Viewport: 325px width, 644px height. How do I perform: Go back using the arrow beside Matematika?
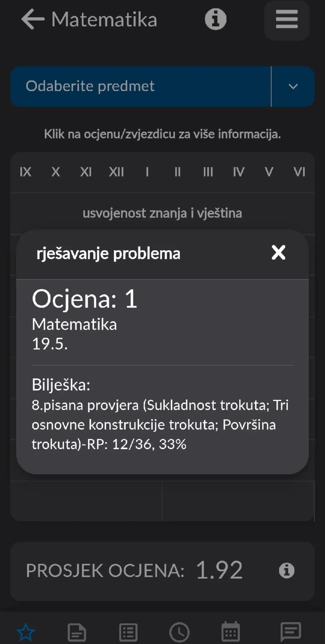33,19
